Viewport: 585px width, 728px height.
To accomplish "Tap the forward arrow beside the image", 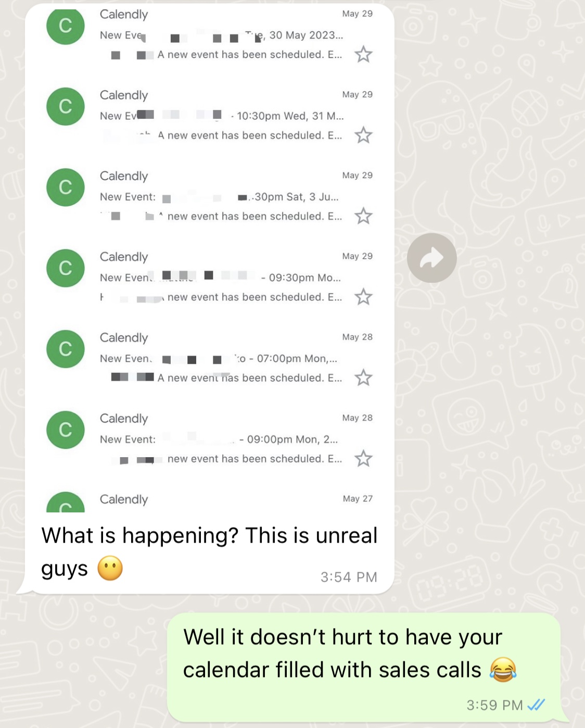I will point(431,258).
